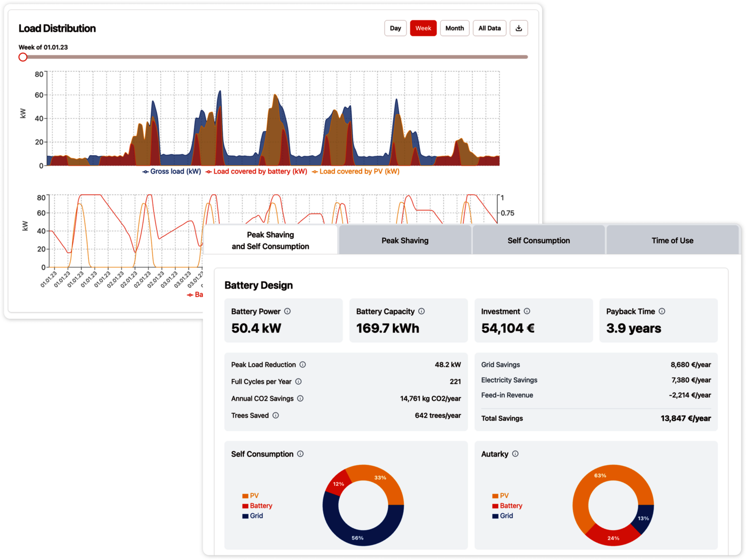The height and width of the screenshot is (560, 746).
Task: Click Annual CO2 Savings info icon
Action: (300, 398)
